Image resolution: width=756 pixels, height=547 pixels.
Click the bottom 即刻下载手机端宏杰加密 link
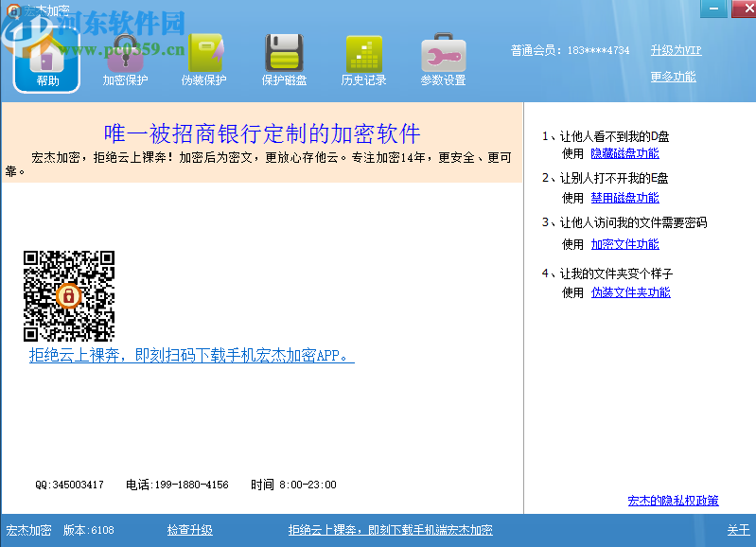tap(391, 530)
